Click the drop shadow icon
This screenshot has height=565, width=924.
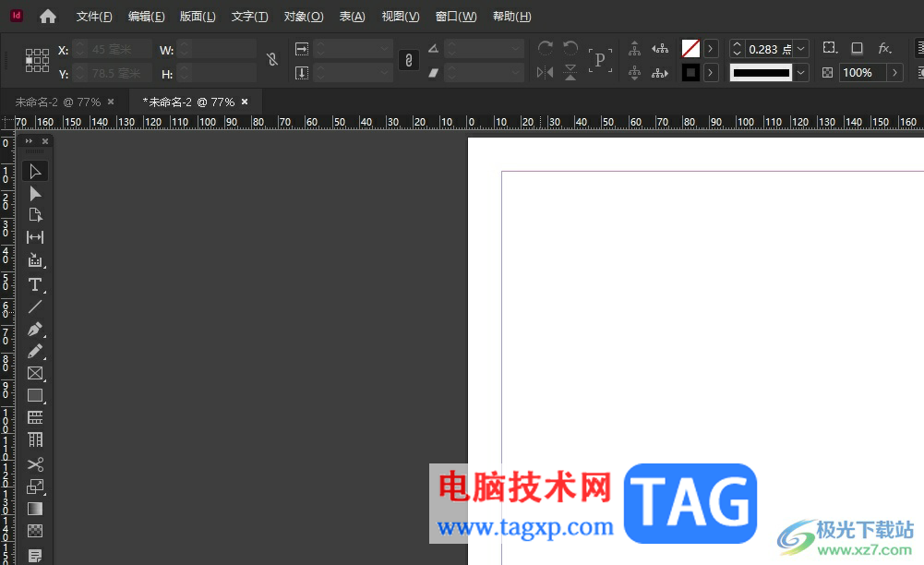click(x=858, y=48)
